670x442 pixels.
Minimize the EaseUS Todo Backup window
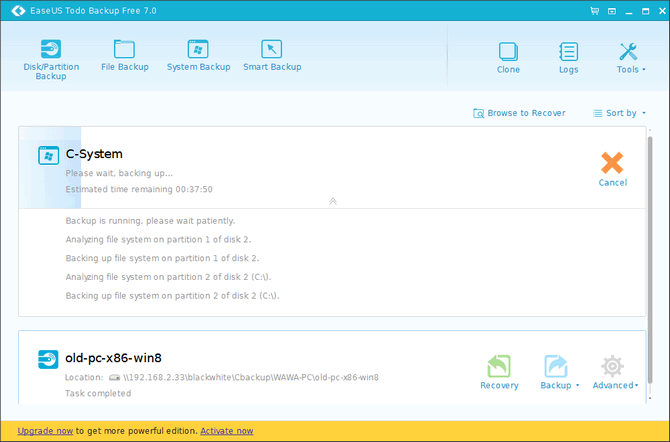pyautogui.click(x=629, y=12)
